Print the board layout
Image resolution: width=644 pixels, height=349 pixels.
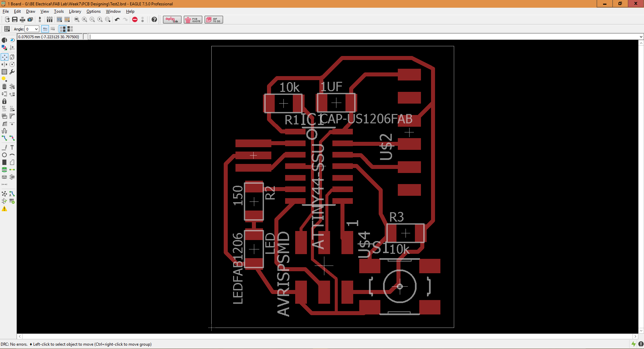click(x=22, y=20)
